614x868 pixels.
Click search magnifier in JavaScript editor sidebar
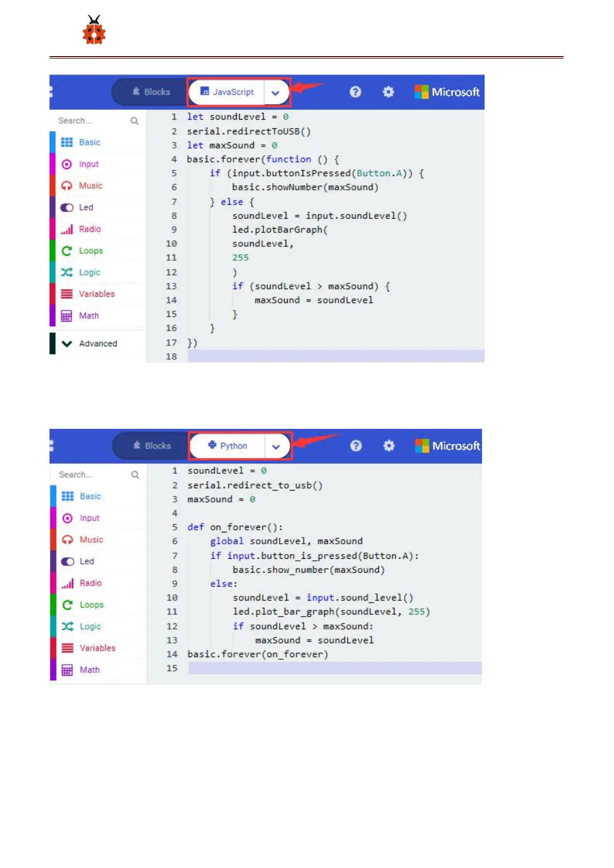[135, 121]
